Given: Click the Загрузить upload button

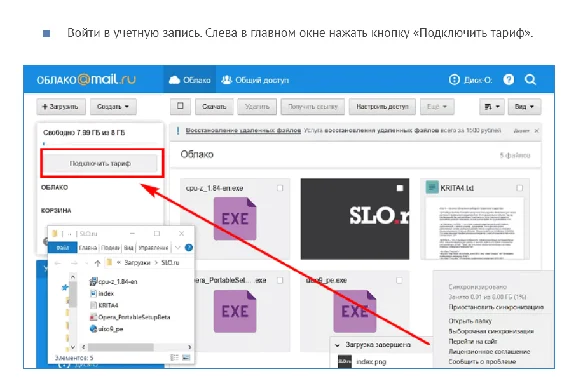Looking at the screenshot, I should (61, 107).
